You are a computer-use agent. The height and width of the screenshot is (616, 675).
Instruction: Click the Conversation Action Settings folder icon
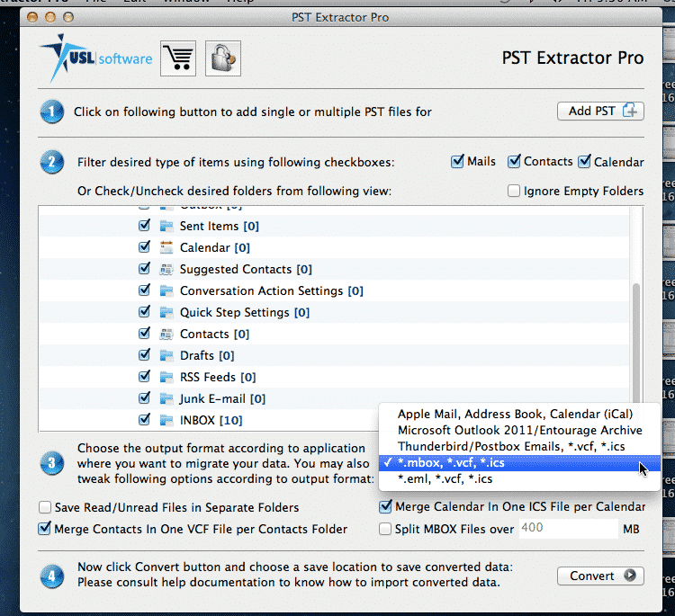166,291
